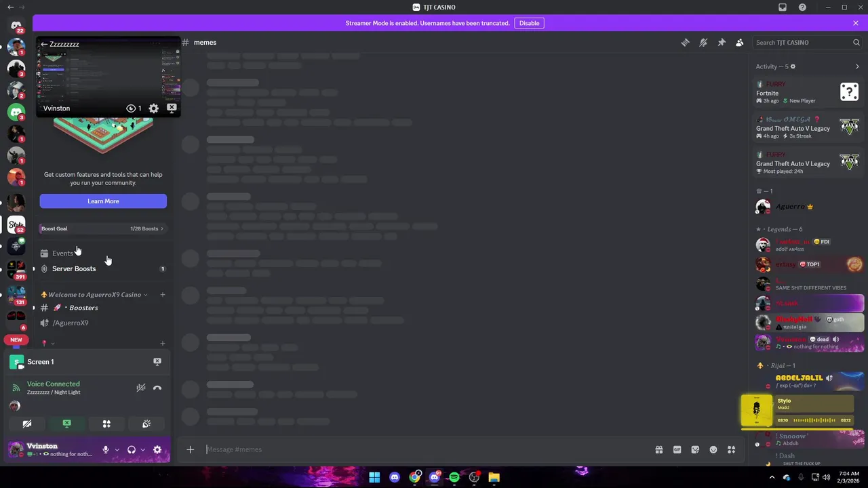Open Vvinston user profile in user panel
Image resolution: width=868 pixels, height=488 pixels.
click(51, 450)
